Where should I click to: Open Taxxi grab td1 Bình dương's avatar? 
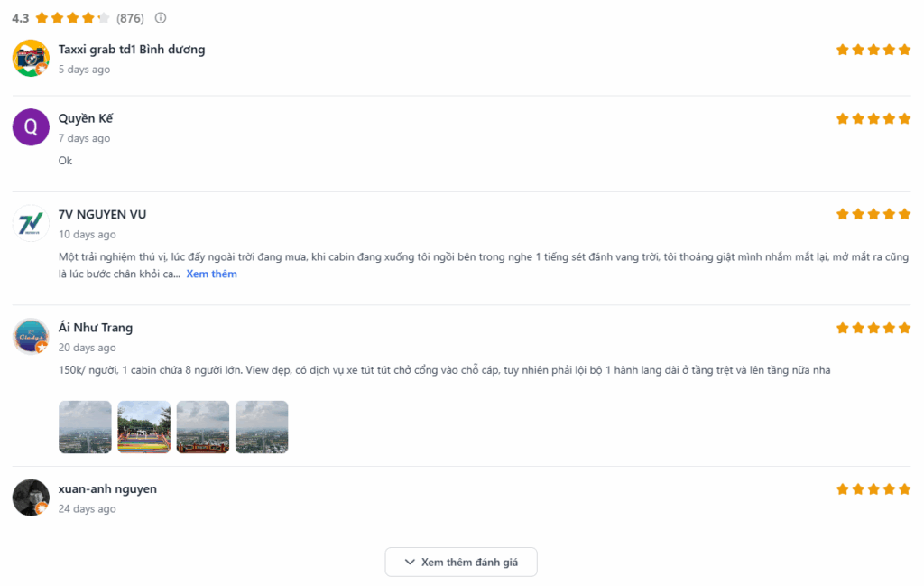click(x=31, y=58)
